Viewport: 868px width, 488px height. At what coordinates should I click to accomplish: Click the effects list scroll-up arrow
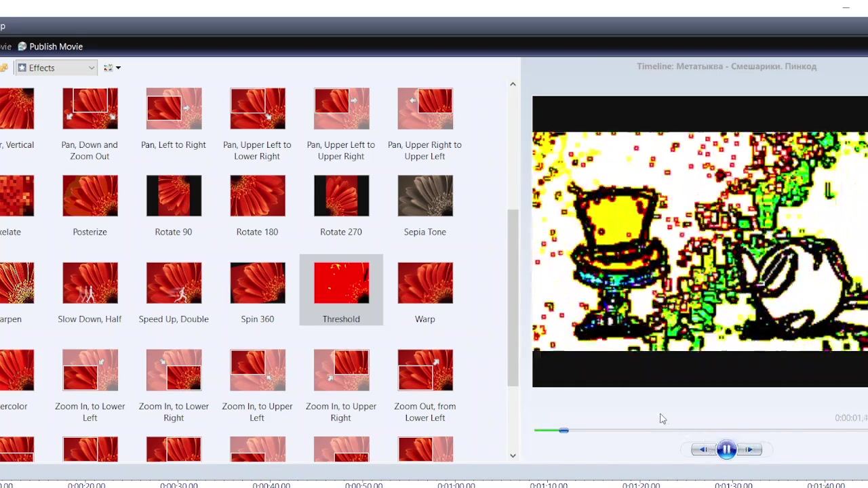tap(513, 84)
